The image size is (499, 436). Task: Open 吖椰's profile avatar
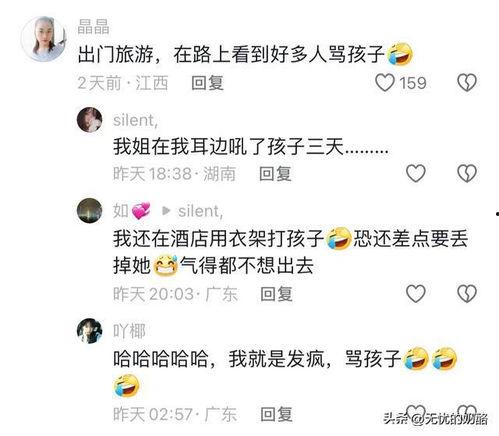(90, 331)
